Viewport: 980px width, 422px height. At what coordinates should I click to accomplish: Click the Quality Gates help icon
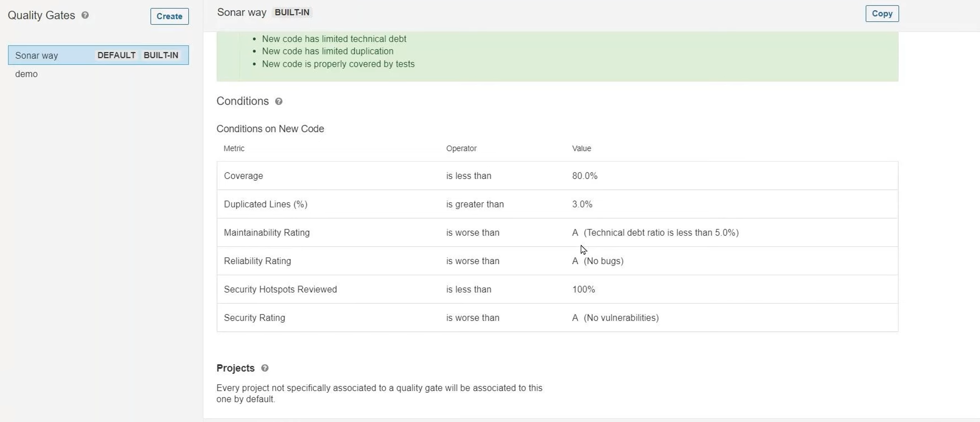point(85,15)
